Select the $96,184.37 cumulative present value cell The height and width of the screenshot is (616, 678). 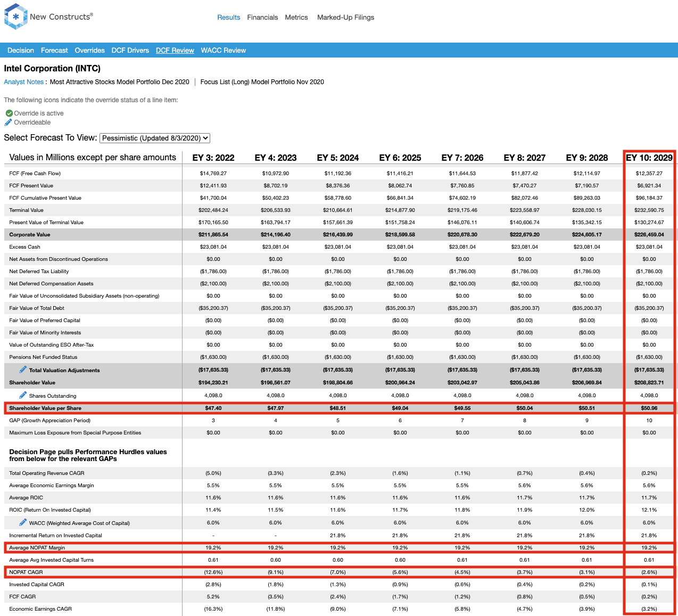[649, 198]
